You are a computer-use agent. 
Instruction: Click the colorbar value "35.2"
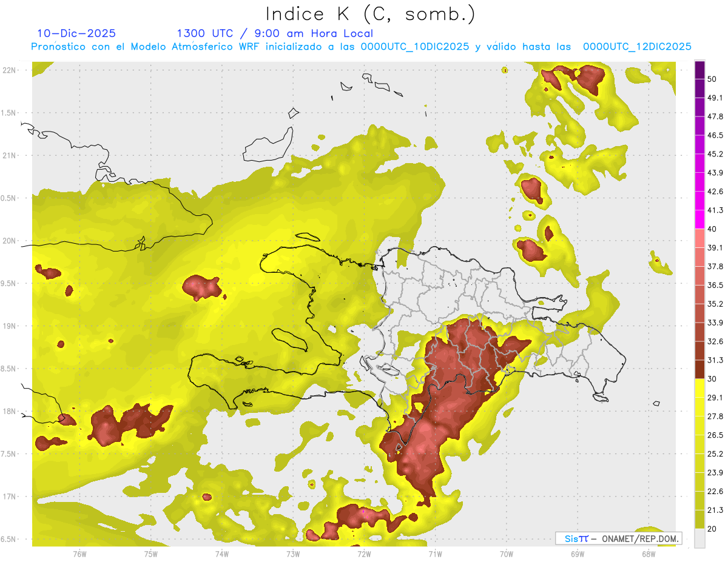(x=716, y=304)
